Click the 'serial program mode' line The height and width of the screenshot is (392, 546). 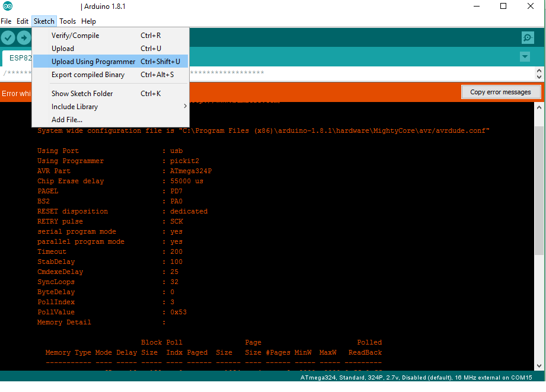click(110, 232)
